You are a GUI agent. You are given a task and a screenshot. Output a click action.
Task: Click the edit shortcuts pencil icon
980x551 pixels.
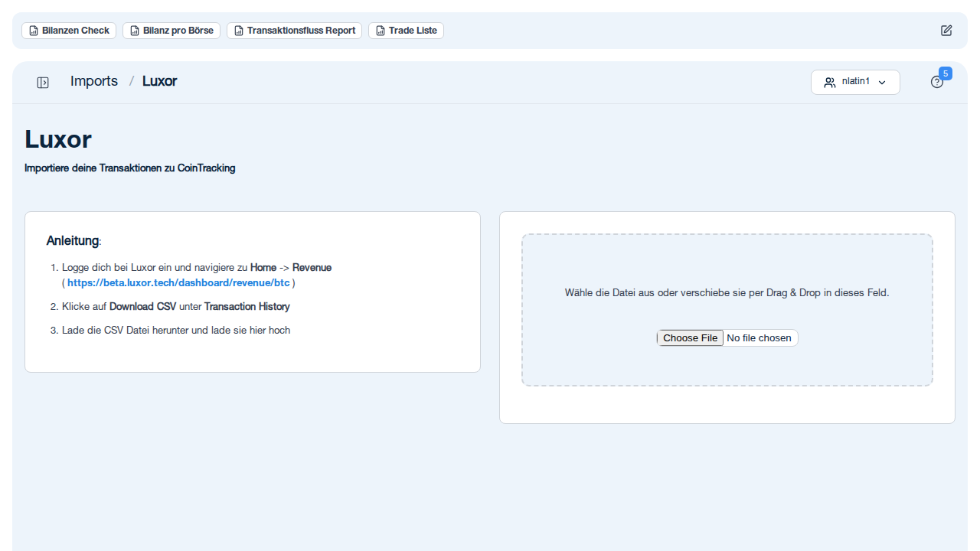946,31
